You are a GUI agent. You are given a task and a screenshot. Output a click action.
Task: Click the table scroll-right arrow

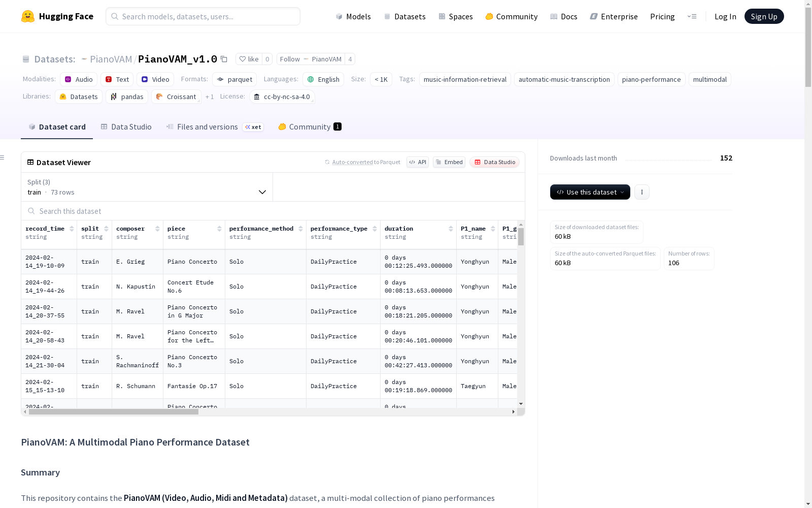[x=514, y=412]
